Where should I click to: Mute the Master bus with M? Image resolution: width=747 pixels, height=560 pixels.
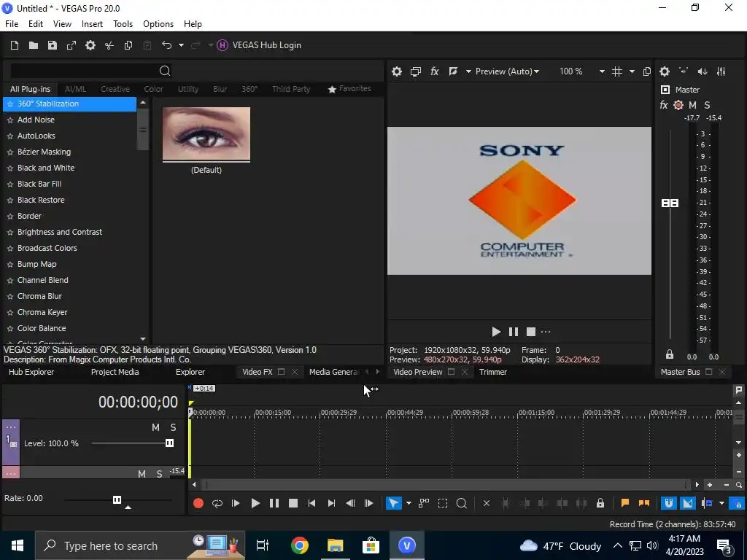click(693, 105)
